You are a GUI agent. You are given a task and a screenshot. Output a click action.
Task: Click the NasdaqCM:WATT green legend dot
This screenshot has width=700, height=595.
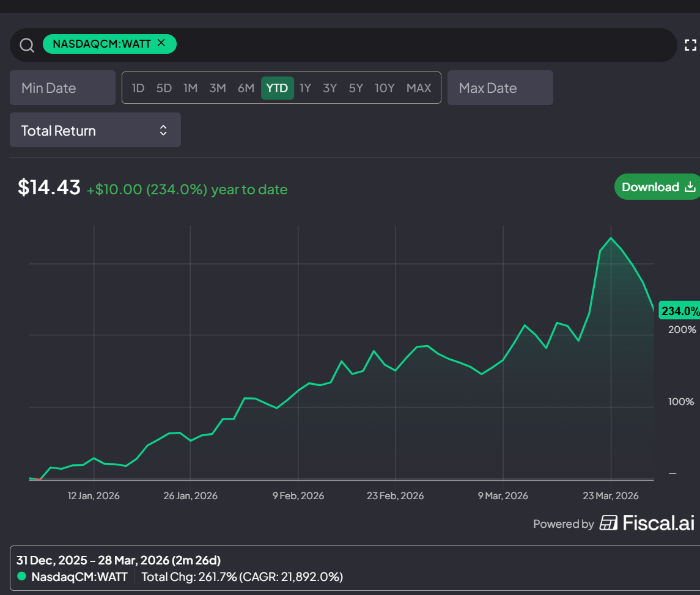(x=21, y=576)
